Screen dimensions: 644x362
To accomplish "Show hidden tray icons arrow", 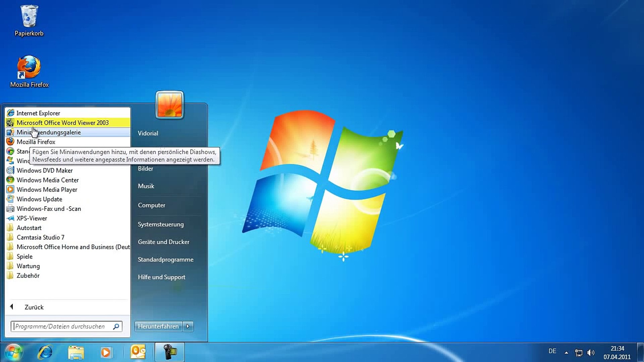I will (566, 353).
